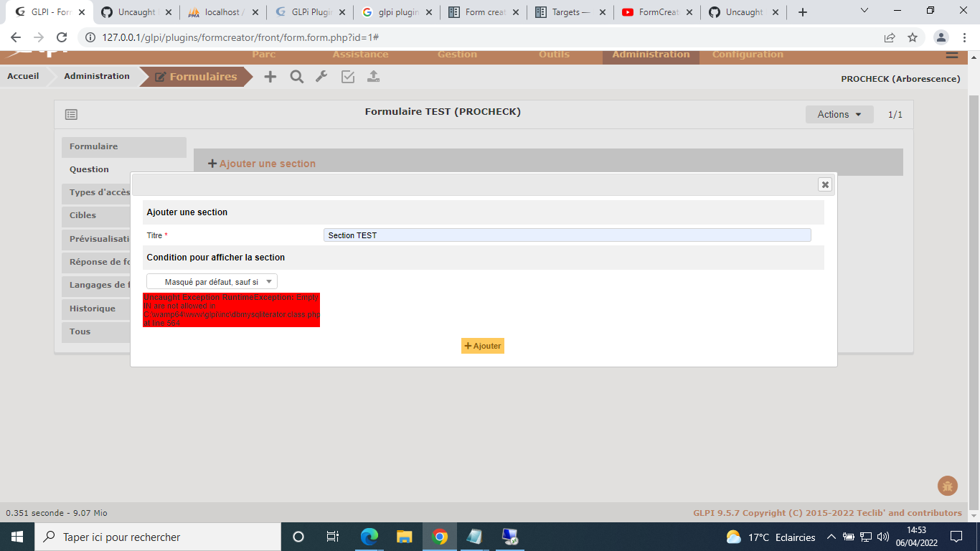
Task: Expand hidden icons in the system tray
Action: click(830, 536)
